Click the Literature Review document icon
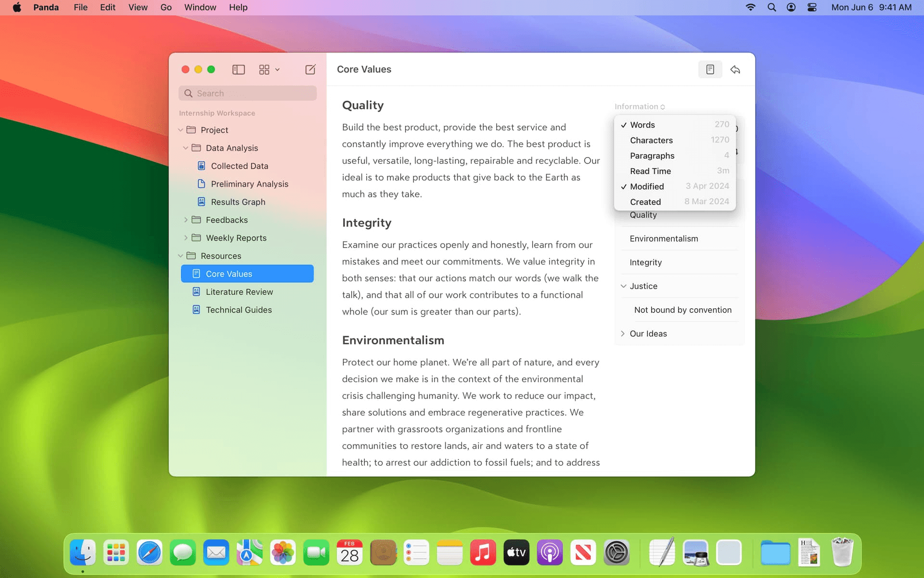924x578 pixels. coord(196,292)
